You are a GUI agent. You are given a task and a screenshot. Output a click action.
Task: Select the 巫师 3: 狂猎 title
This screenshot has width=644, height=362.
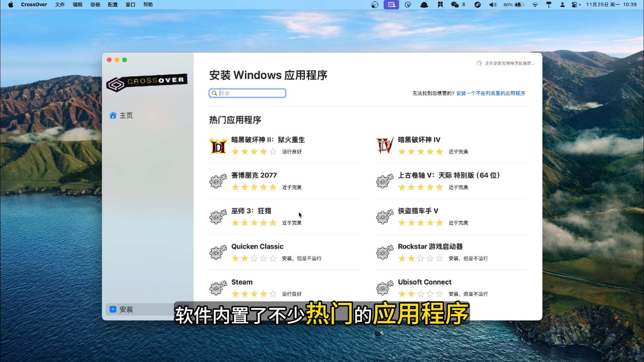click(x=251, y=211)
